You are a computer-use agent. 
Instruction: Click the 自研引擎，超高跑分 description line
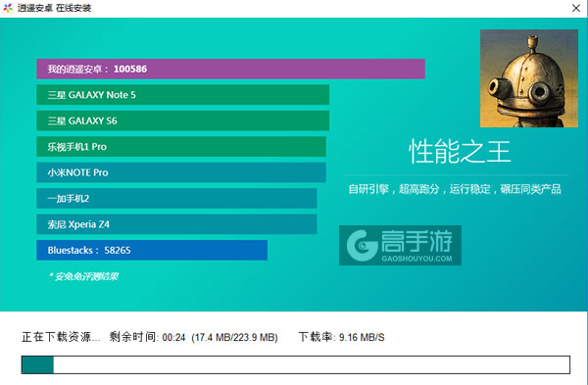pos(455,189)
